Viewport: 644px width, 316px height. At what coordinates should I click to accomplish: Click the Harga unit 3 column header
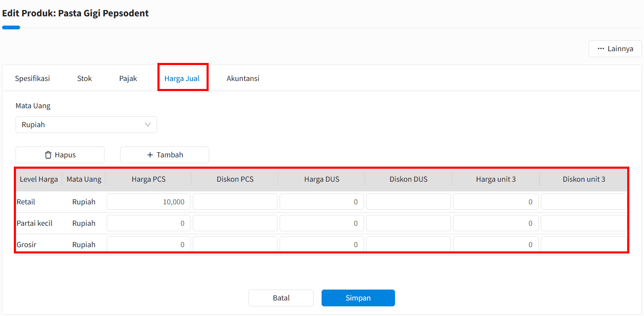coord(496,179)
